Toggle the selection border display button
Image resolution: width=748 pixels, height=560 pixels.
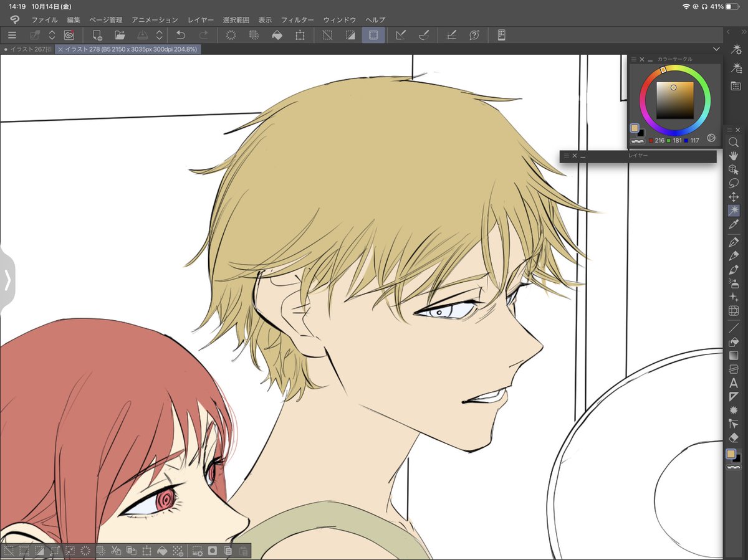373,36
